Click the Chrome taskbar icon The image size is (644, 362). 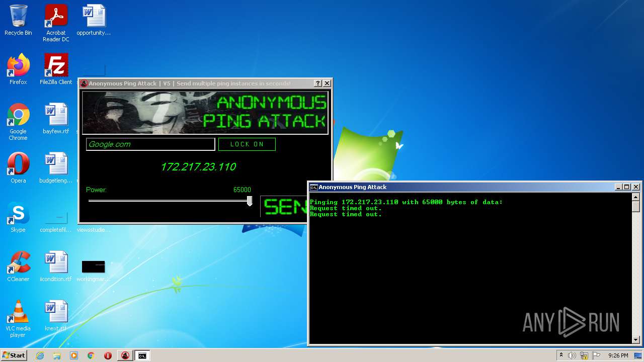click(x=91, y=355)
